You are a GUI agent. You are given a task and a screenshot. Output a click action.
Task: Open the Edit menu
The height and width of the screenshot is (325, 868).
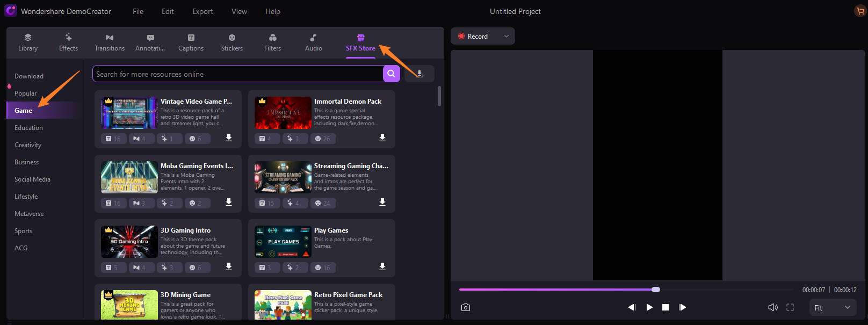pos(168,11)
